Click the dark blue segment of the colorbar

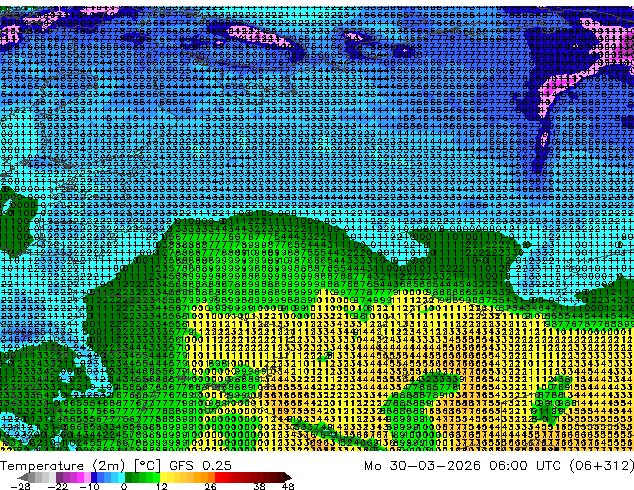[x=94, y=477]
